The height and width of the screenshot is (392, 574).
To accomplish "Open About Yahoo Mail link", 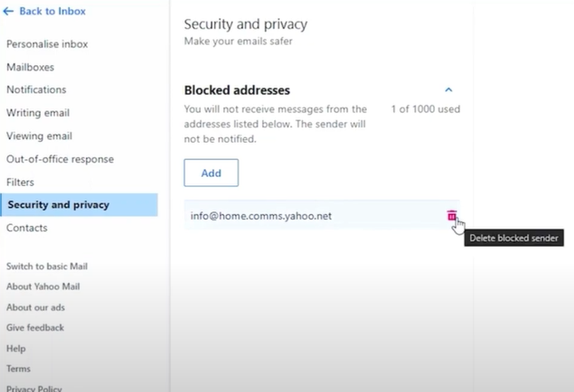I will 43,286.
